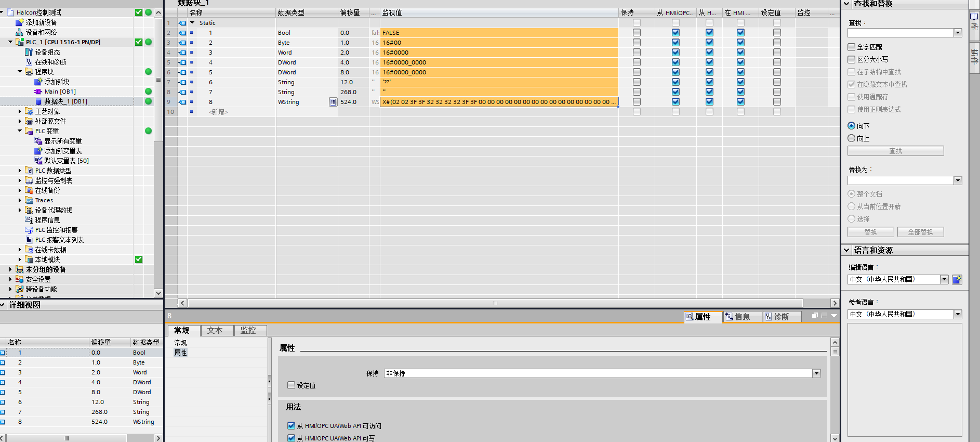Collapse the PLC_1 tree node

pyautogui.click(x=10, y=42)
